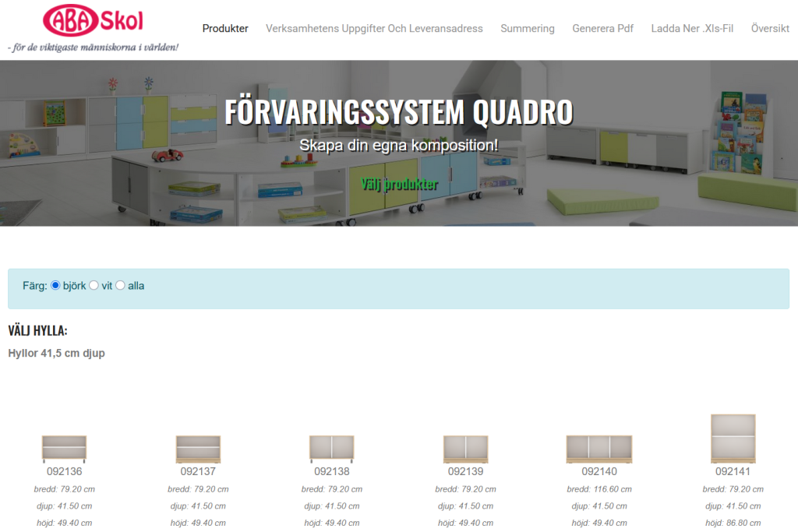Click the 092136 product number label
Image resolution: width=798 pixels, height=532 pixels.
[64, 471]
